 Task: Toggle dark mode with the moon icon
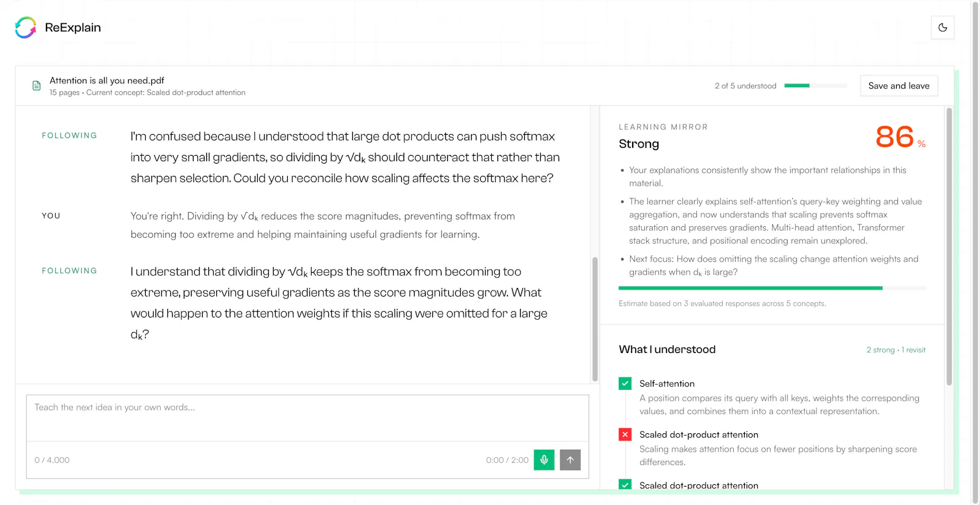[x=943, y=28]
